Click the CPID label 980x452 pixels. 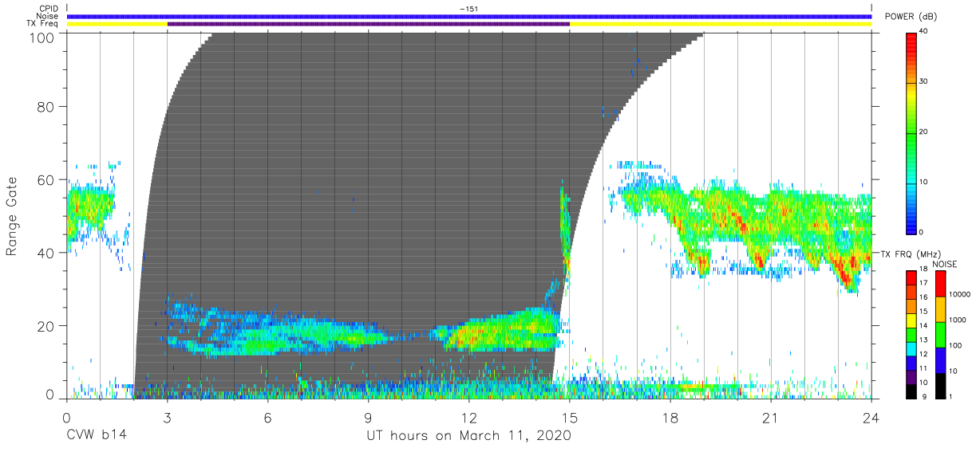pos(49,9)
